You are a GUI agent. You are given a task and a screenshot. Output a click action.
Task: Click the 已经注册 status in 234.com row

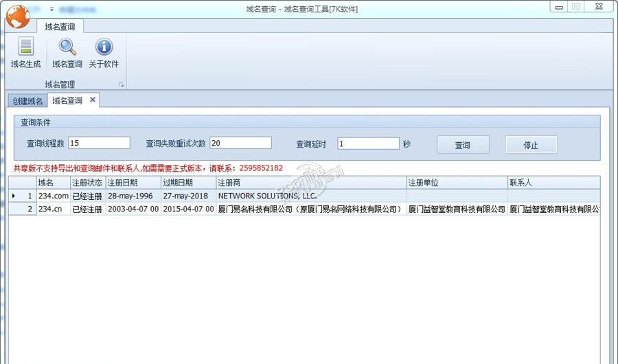pos(88,196)
